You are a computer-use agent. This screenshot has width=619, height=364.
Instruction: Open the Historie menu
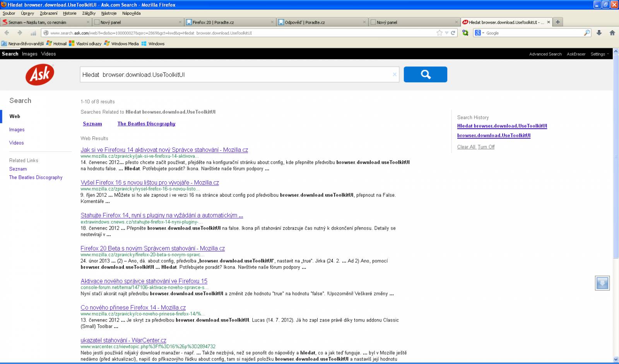(x=70, y=13)
